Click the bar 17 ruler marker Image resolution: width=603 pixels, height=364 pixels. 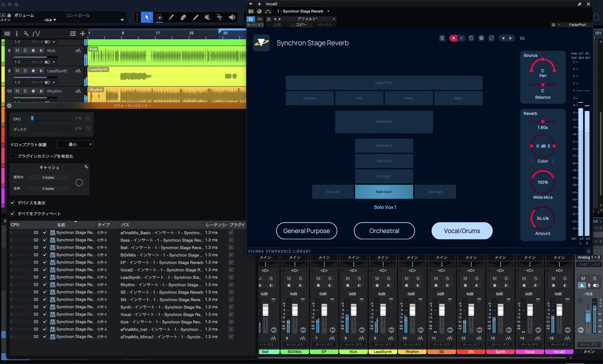(x=158, y=33)
